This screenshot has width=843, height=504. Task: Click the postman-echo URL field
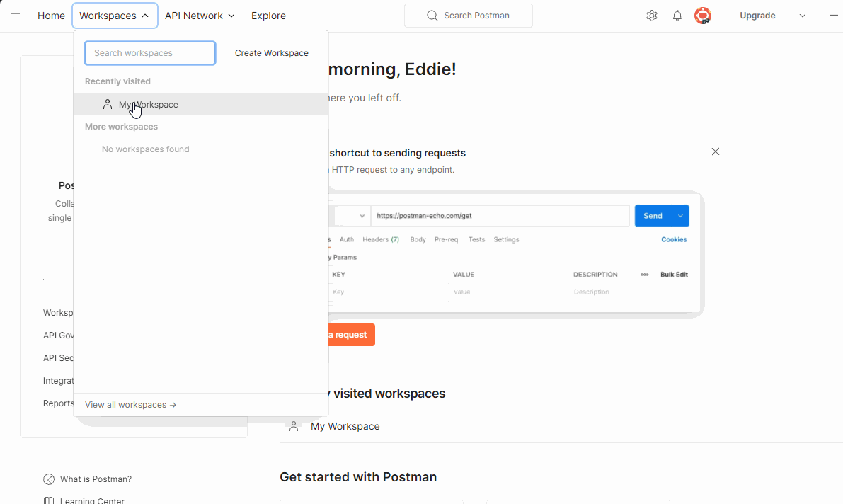pyautogui.click(x=500, y=216)
